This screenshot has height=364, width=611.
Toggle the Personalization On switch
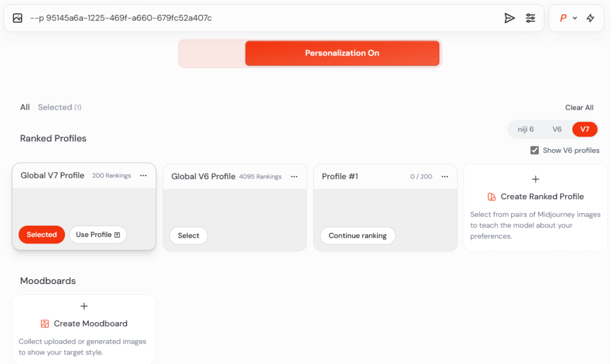point(342,53)
